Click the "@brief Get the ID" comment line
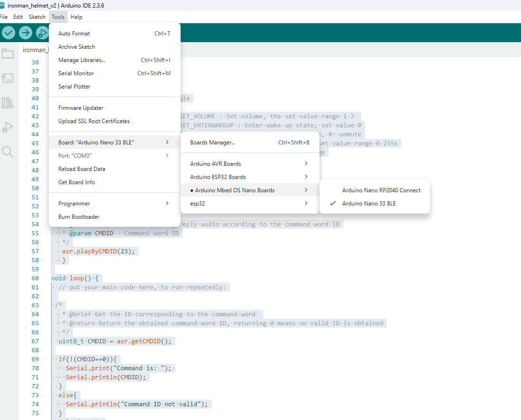The image size is (521, 420). coord(159,314)
